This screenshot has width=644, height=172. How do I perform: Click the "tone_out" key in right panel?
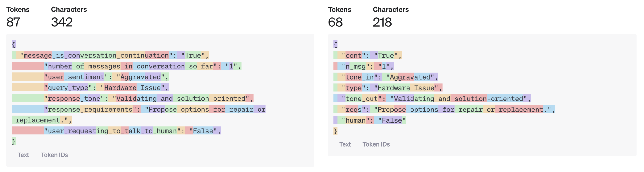(x=361, y=98)
